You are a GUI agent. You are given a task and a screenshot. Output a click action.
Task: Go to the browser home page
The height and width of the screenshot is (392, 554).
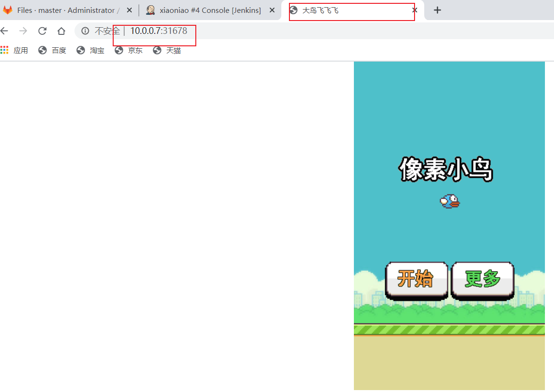click(x=61, y=31)
